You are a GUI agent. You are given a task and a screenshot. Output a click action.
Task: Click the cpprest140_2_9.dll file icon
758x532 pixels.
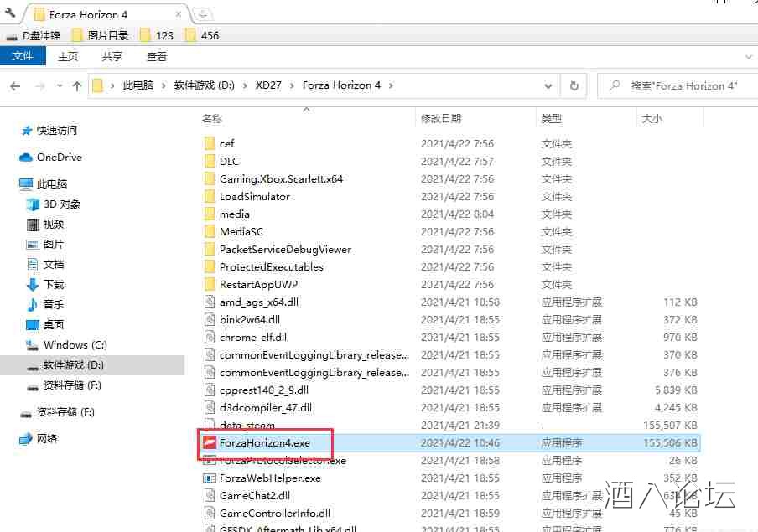(210, 390)
